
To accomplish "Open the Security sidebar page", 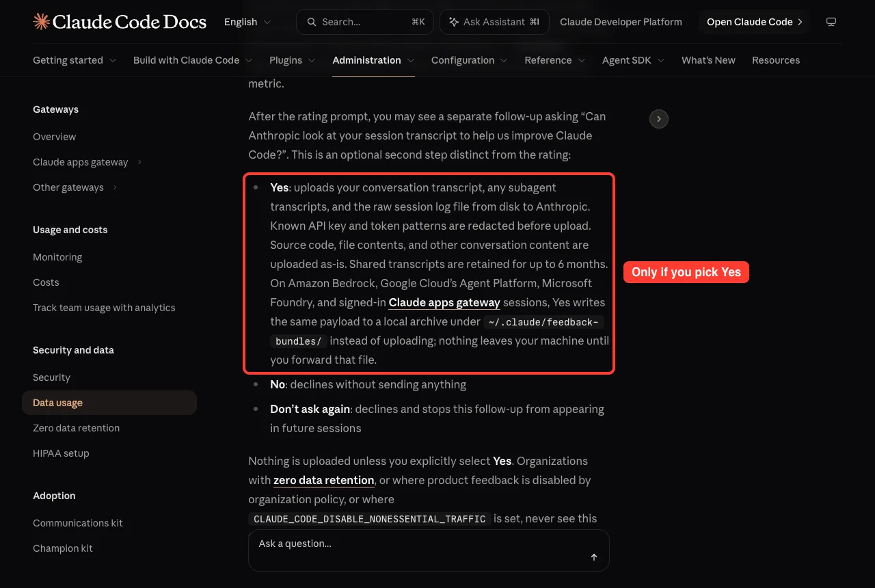I will pyautogui.click(x=51, y=377).
